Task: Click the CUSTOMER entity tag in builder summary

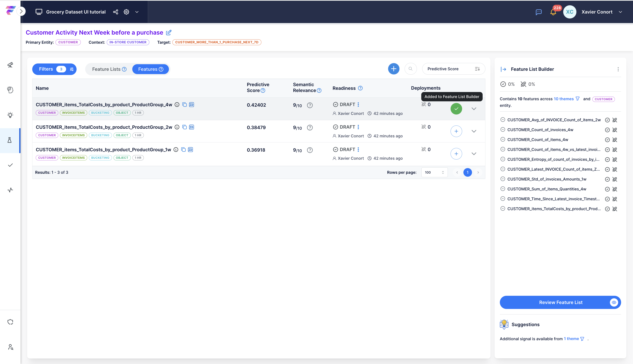Action: click(604, 99)
